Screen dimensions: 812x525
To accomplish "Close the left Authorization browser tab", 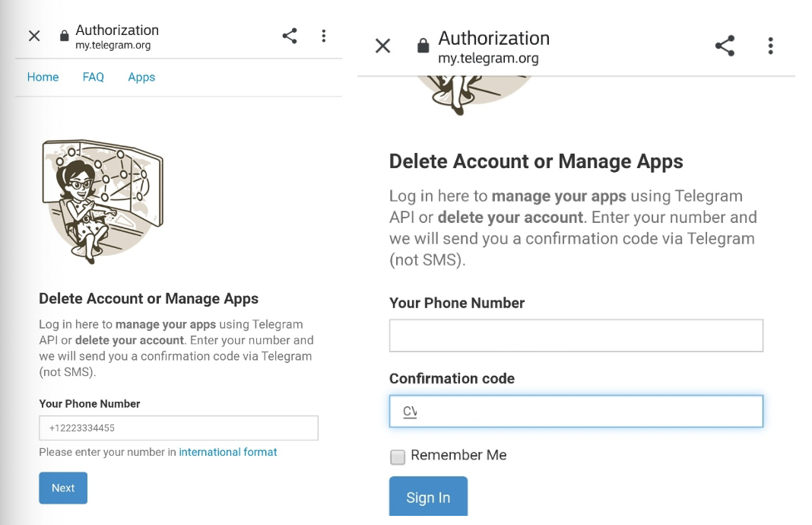I will pos(34,36).
